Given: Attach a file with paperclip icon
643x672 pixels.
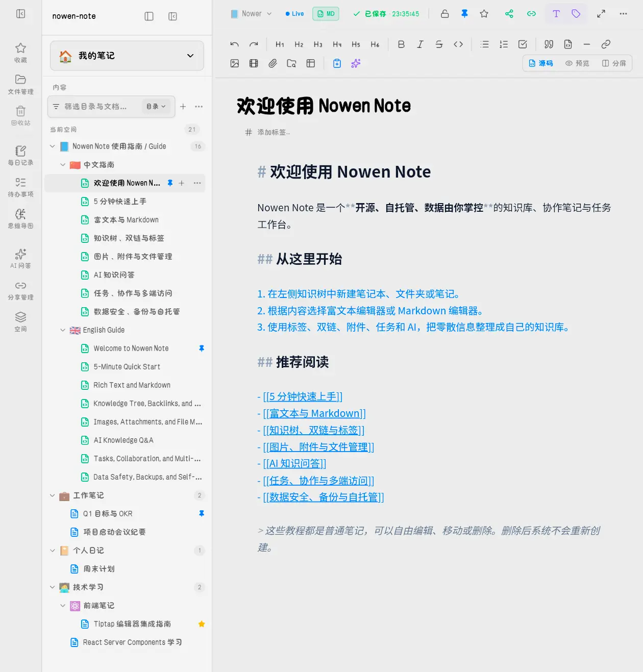Looking at the screenshot, I should click(273, 63).
